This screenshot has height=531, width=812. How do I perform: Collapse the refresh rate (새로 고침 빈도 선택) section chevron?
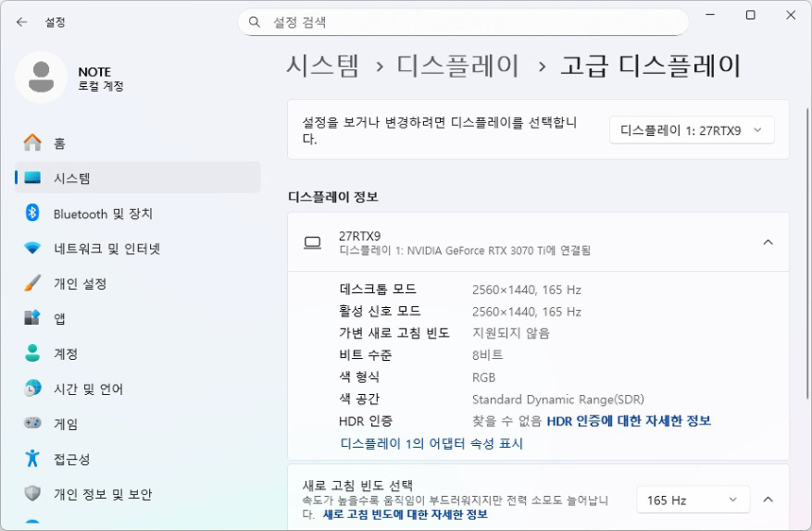[768, 500]
